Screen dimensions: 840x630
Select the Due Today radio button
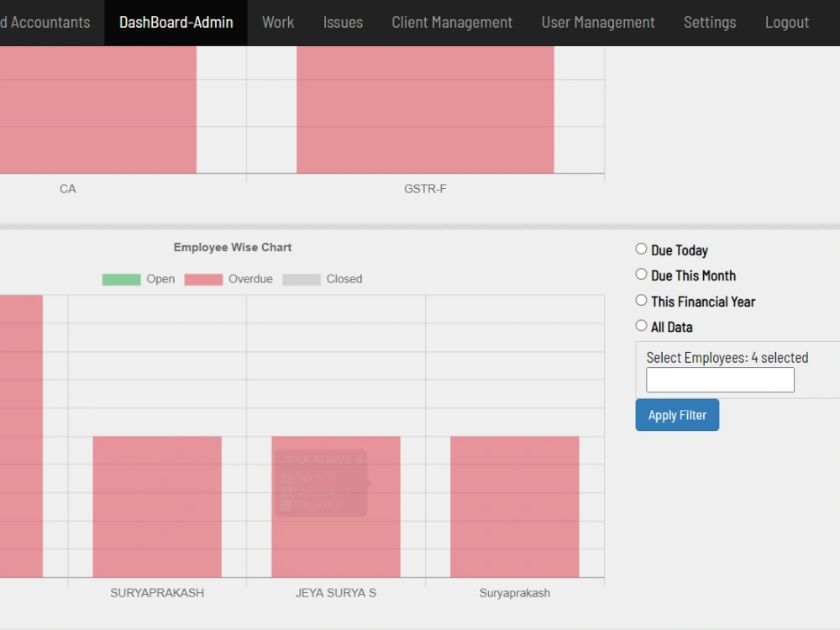(x=641, y=249)
